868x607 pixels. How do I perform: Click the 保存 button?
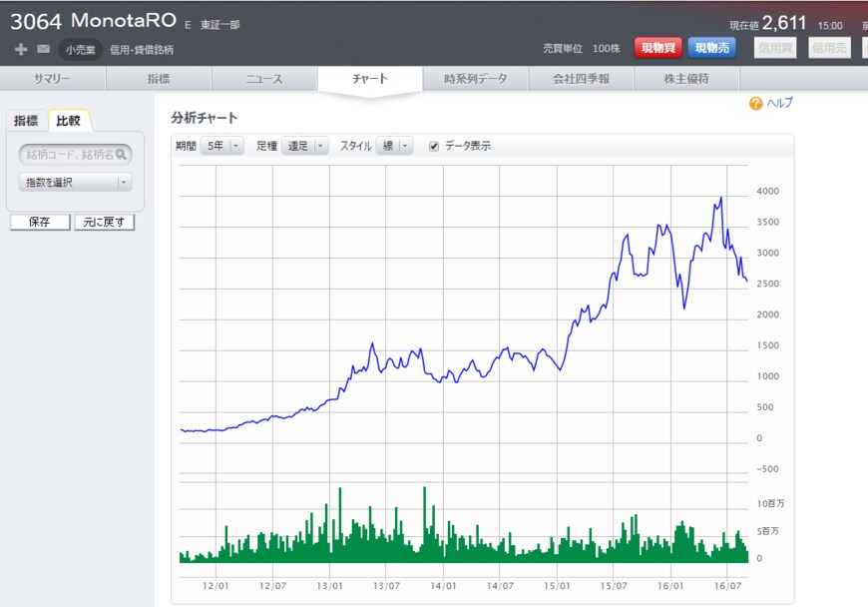point(40,222)
